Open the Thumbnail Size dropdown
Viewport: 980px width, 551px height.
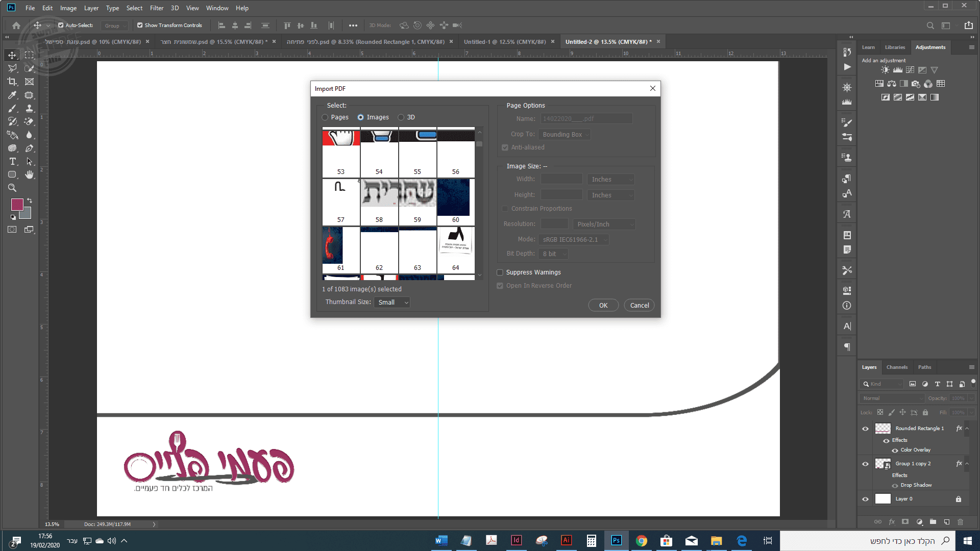[x=393, y=303]
